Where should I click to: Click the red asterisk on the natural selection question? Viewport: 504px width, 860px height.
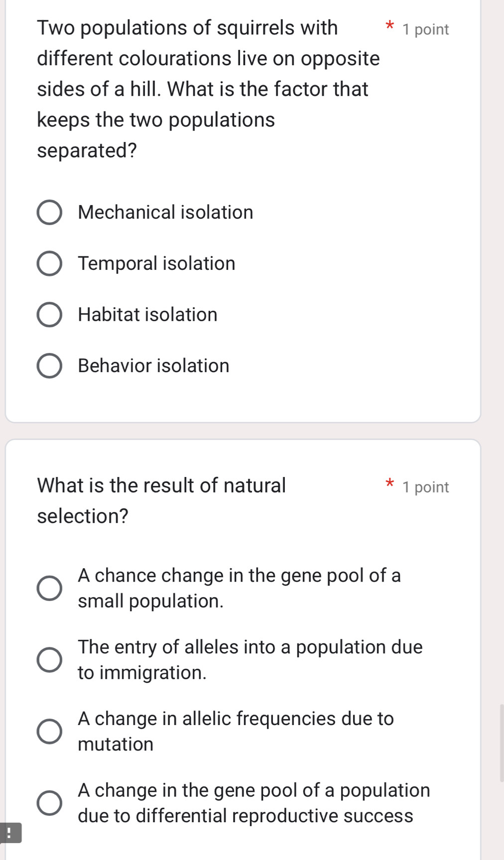coord(390,484)
